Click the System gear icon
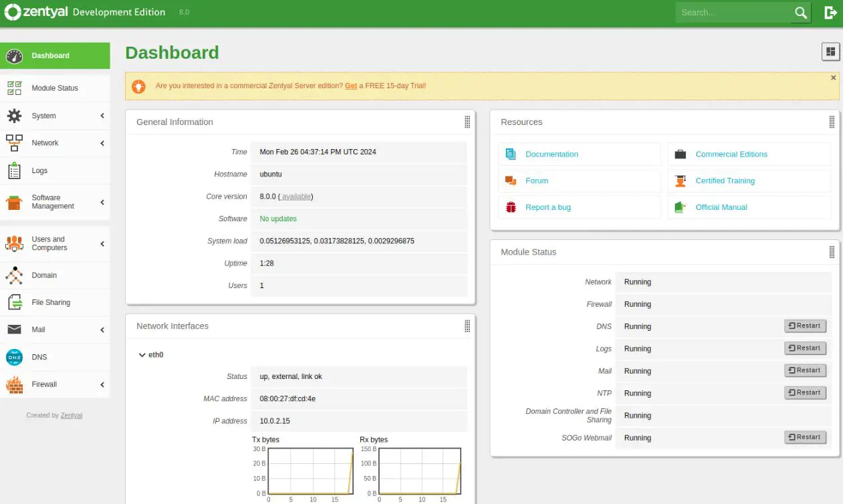The width and height of the screenshot is (843, 504). [x=14, y=116]
